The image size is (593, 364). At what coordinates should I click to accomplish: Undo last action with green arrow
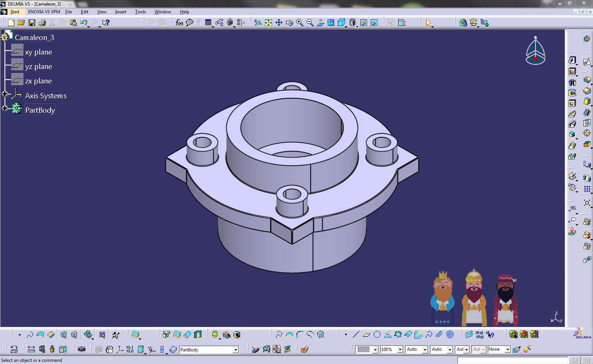pyautogui.click(x=84, y=23)
